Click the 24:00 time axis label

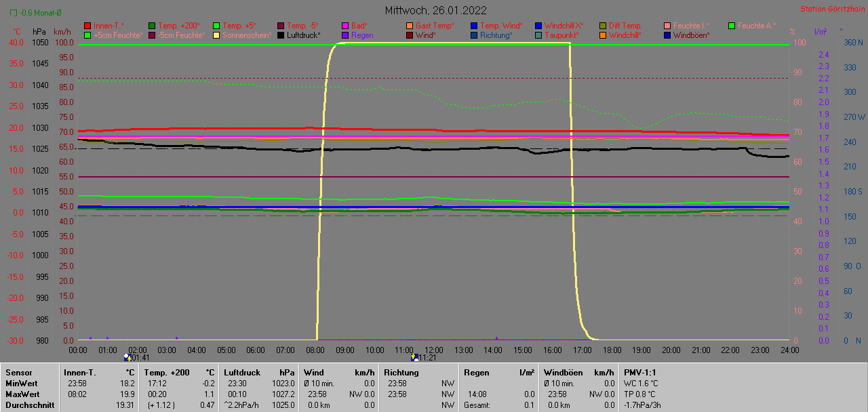(789, 350)
